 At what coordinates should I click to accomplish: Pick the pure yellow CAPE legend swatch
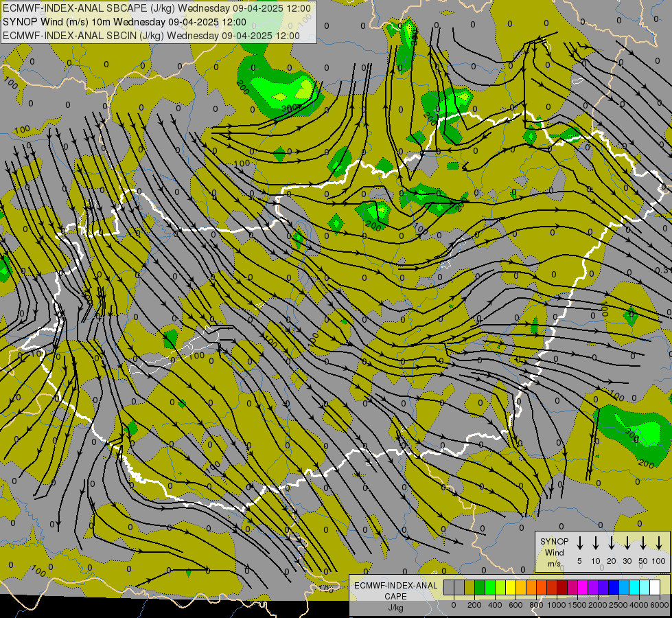[511, 587]
